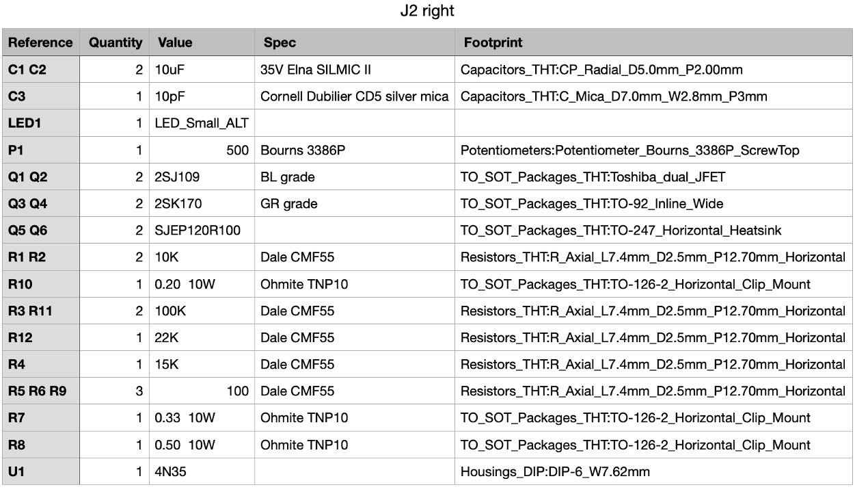
Task: Select the R10 reference cell
Action: [41, 284]
